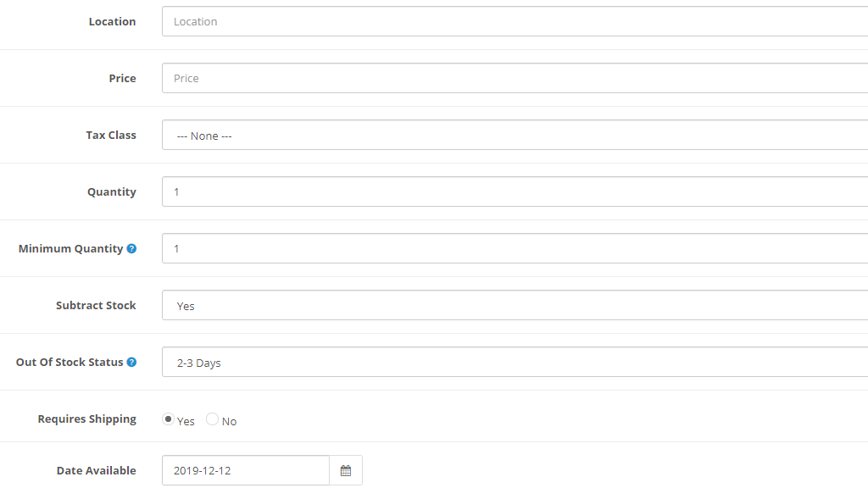This screenshot has height=488, width=868.
Task: Click the 2-3 Days stock status value
Action: (198, 362)
